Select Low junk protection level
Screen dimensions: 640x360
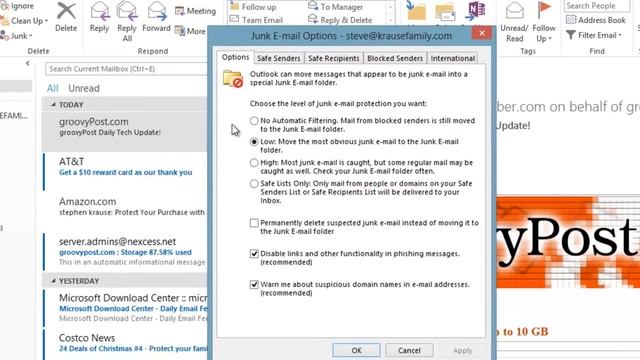(254, 142)
